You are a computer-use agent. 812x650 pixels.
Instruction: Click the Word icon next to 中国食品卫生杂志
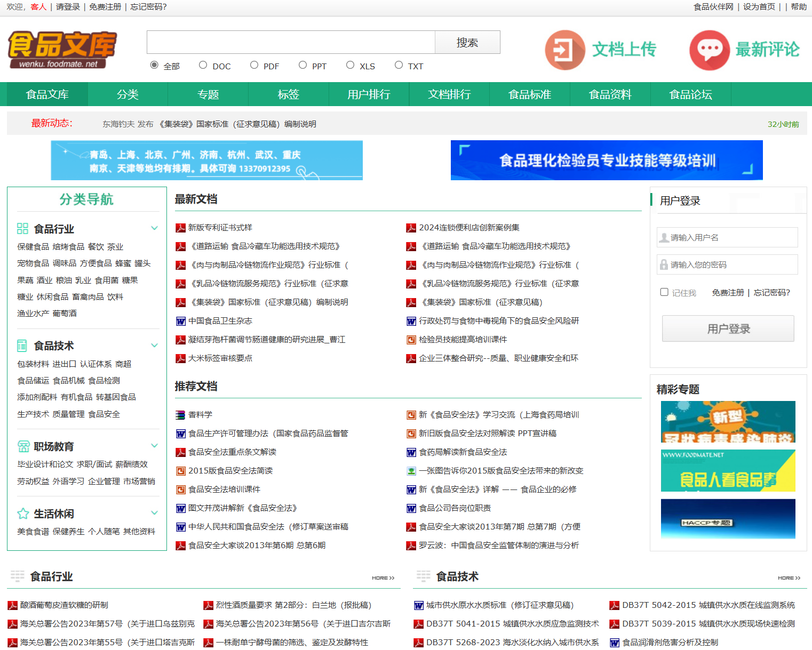click(x=181, y=321)
